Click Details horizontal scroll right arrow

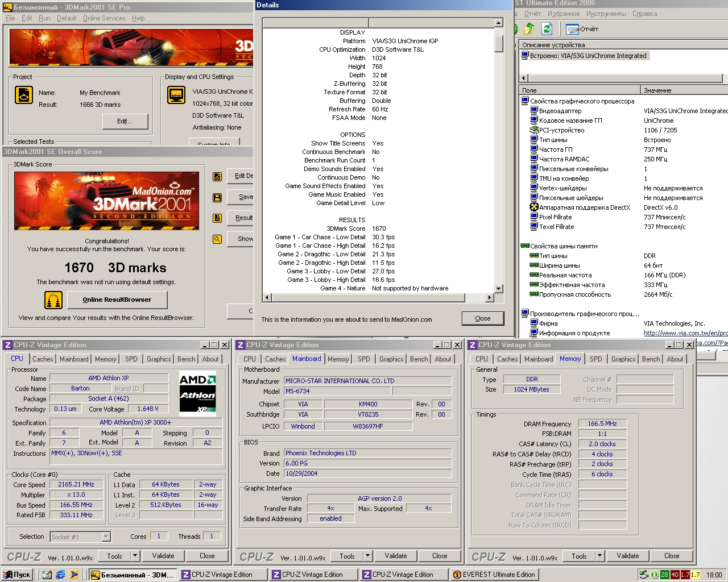490,298
